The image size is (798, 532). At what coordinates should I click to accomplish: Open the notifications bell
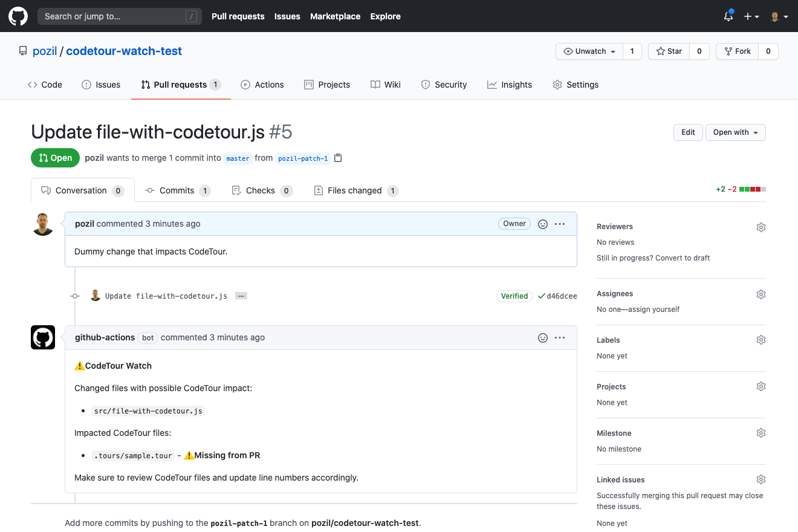pyautogui.click(x=728, y=16)
